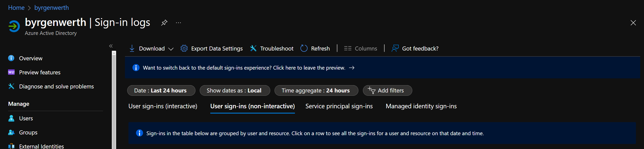Click banner text to leave the preview
Viewport: 644px width, 149px height.
(244, 68)
